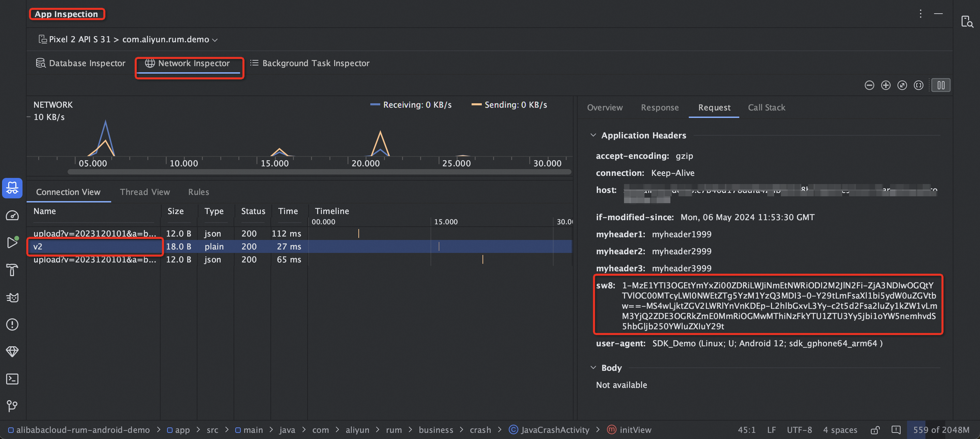The image size is (980, 439).
Task: Switch to the Background Task Inspector tab
Action: (316, 63)
